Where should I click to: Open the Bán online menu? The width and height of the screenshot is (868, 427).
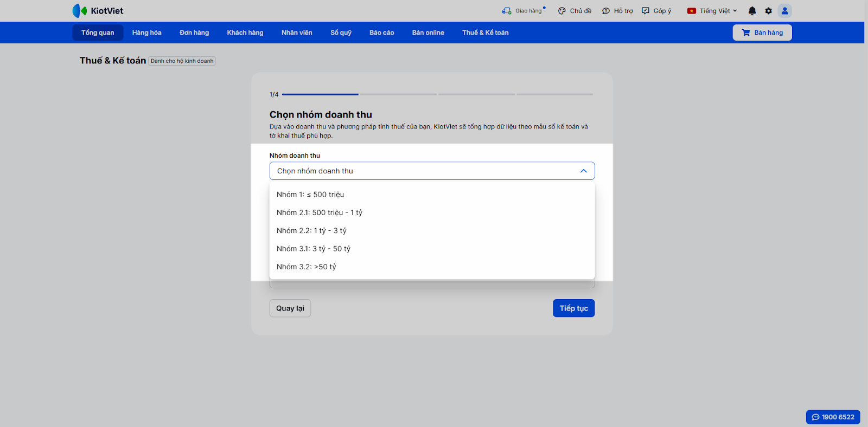point(428,33)
